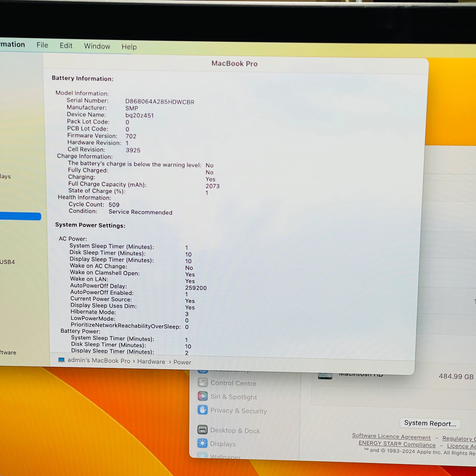
Task: Click the Service Recommended condition text
Action: click(140, 212)
